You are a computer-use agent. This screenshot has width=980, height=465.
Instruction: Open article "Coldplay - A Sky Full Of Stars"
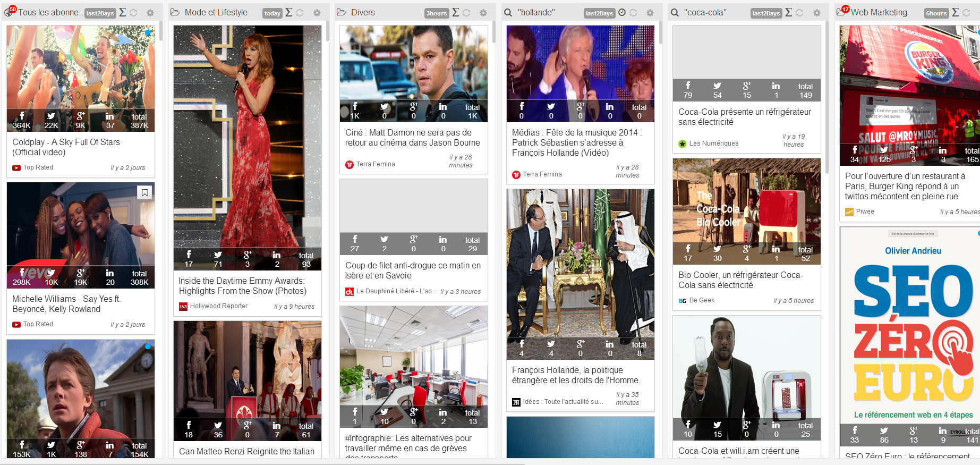(66, 147)
